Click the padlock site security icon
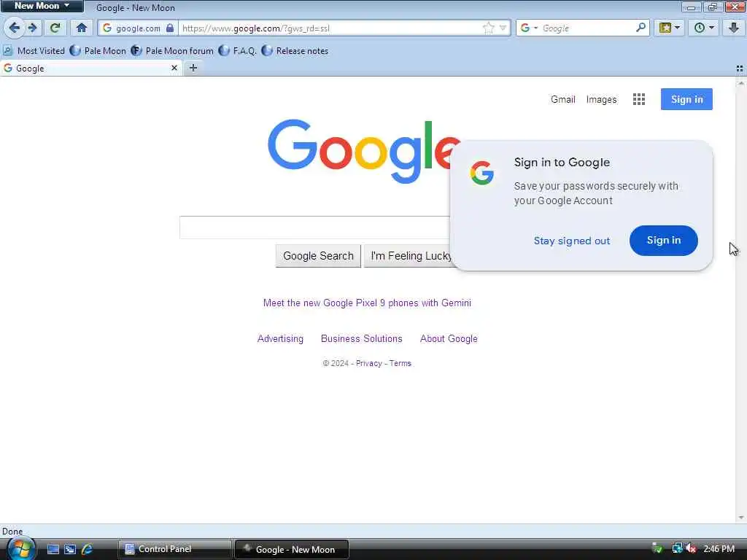The image size is (747, 560). pyautogui.click(x=170, y=28)
